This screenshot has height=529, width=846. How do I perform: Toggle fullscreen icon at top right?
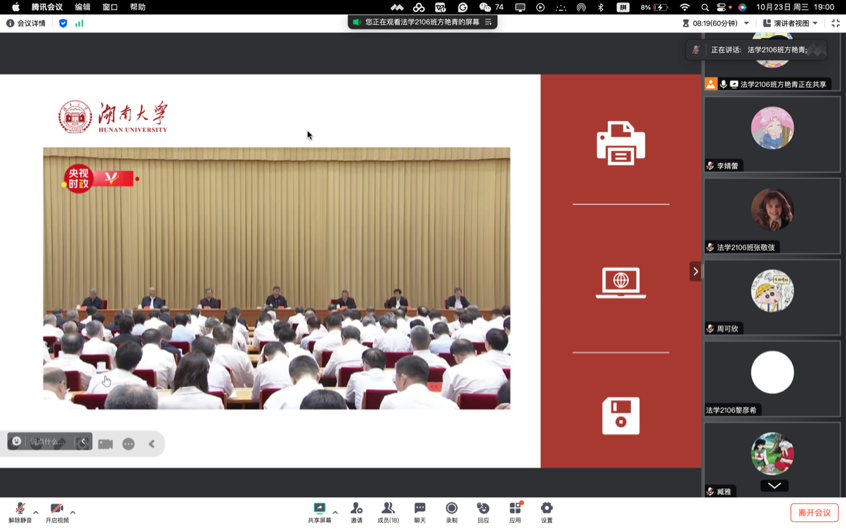[x=835, y=23]
